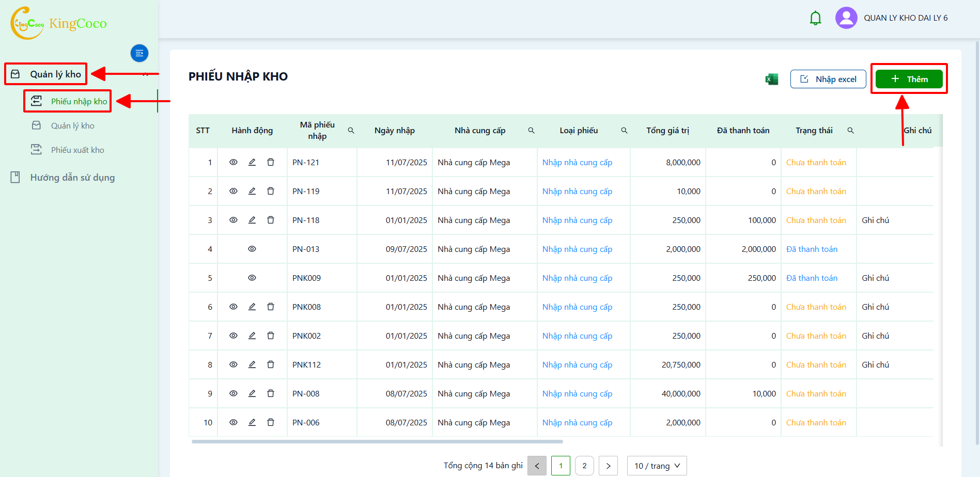980x477 pixels.
Task: Click the Nhập excel button
Action: tap(828, 79)
